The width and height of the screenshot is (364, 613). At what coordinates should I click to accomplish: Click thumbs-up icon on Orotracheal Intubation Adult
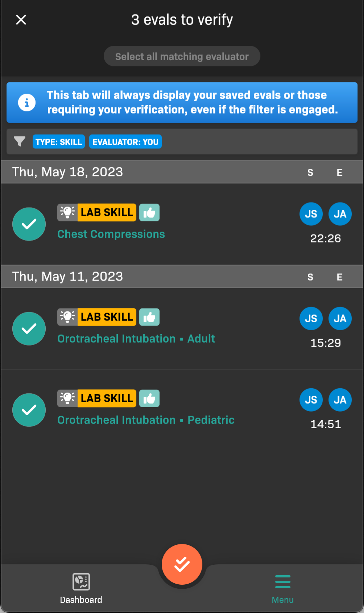149,317
